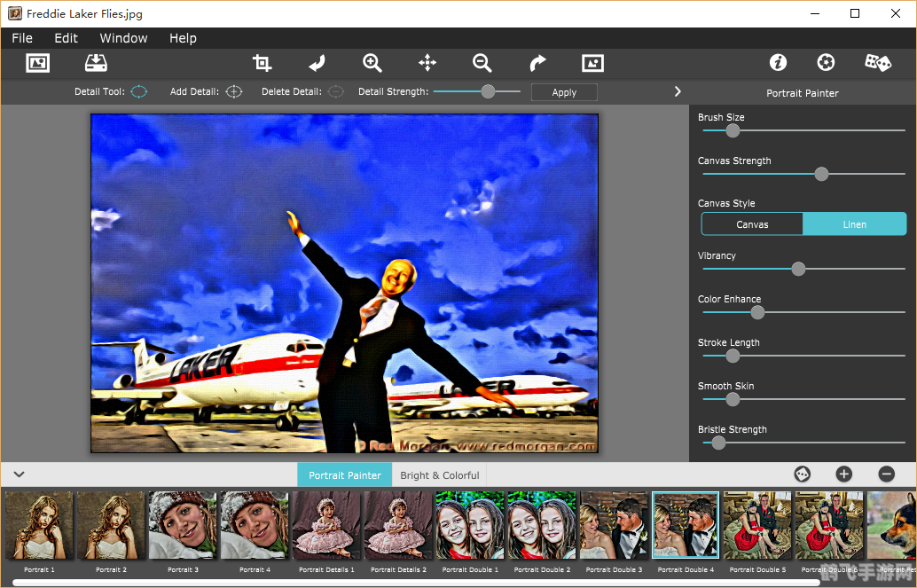This screenshot has height=588, width=917.
Task: Click the redo arrow icon
Action: click(537, 63)
